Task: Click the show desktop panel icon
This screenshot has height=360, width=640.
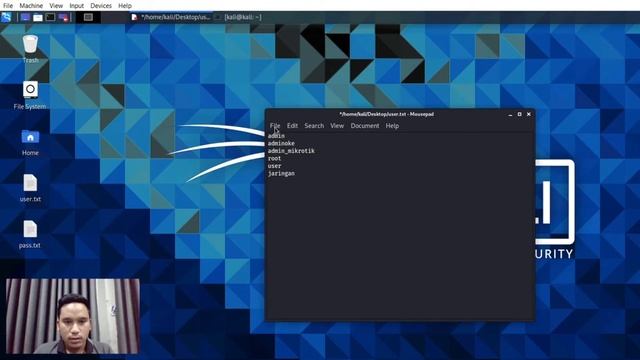Action: point(25,17)
